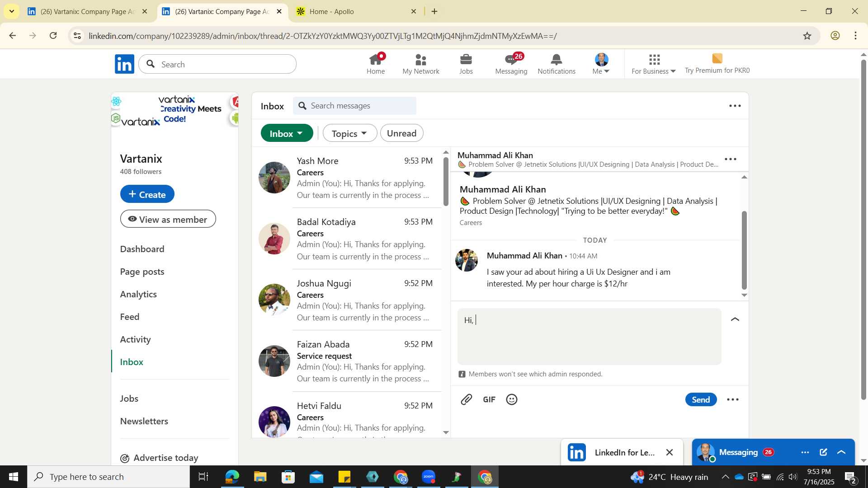Focus the LinkedIn top search field
The width and height of the screenshot is (868, 488).
click(217, 64)
